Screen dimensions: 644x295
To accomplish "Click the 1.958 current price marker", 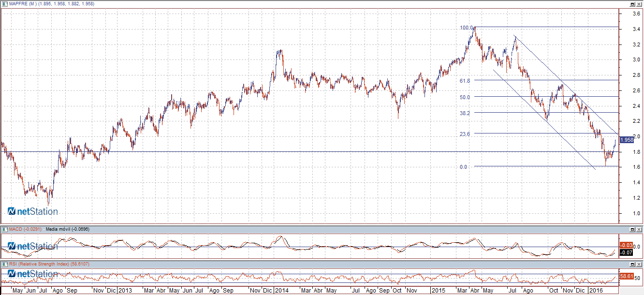I will (x=627, y=140).
